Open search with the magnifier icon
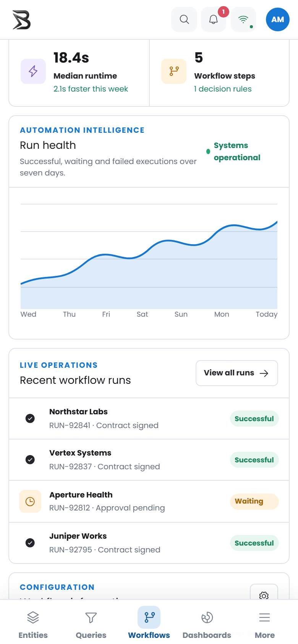This screenshot has height=644, width=298. [x=184, y=19]
